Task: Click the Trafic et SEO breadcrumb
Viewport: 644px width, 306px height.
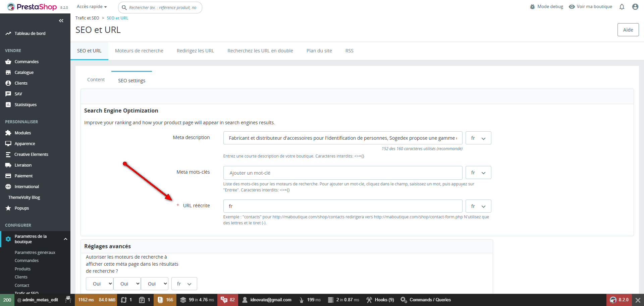Action: 87,18
